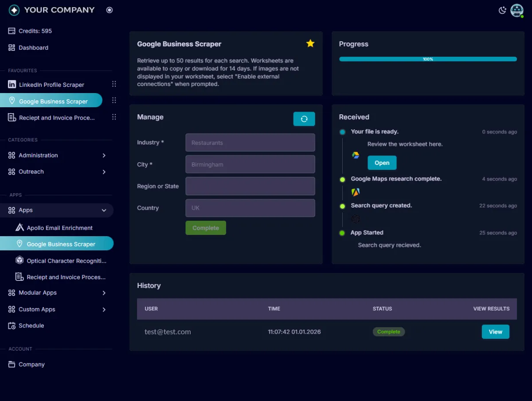Screen dimensions: 532x401
Task: Open the user avatar menu
Action: tap(517, 10)
